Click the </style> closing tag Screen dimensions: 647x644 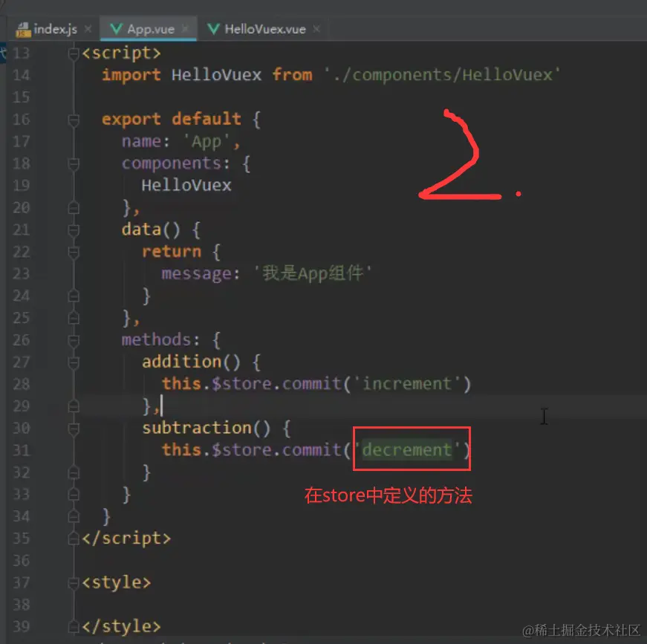tap(121, 627)
